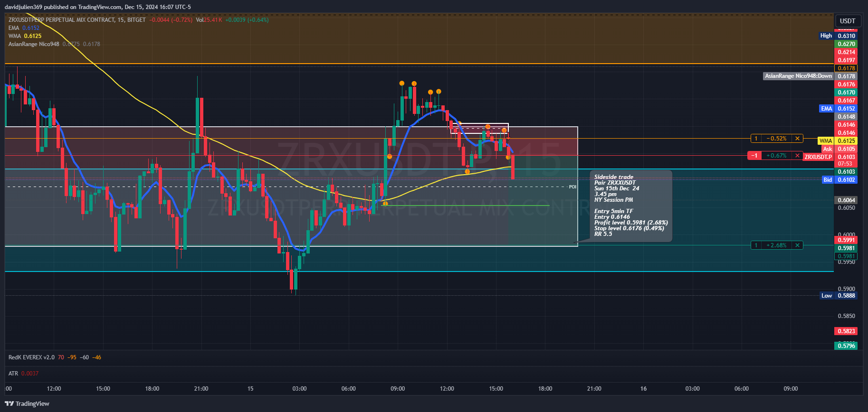Screen dimensions: 868x412
Task: Click the High 0.6310 price label
Action: tap(839, 36)
